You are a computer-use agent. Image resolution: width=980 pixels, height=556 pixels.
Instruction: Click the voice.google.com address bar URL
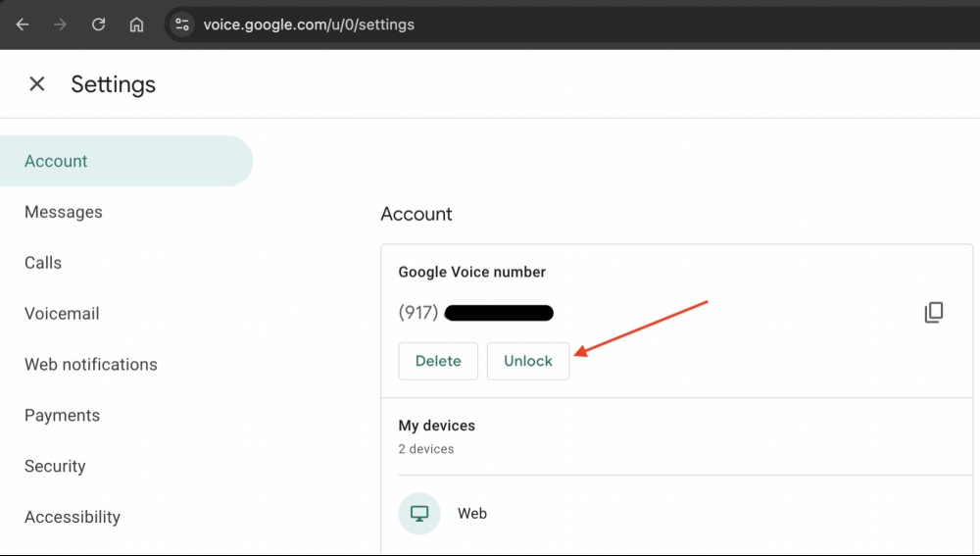309,25
